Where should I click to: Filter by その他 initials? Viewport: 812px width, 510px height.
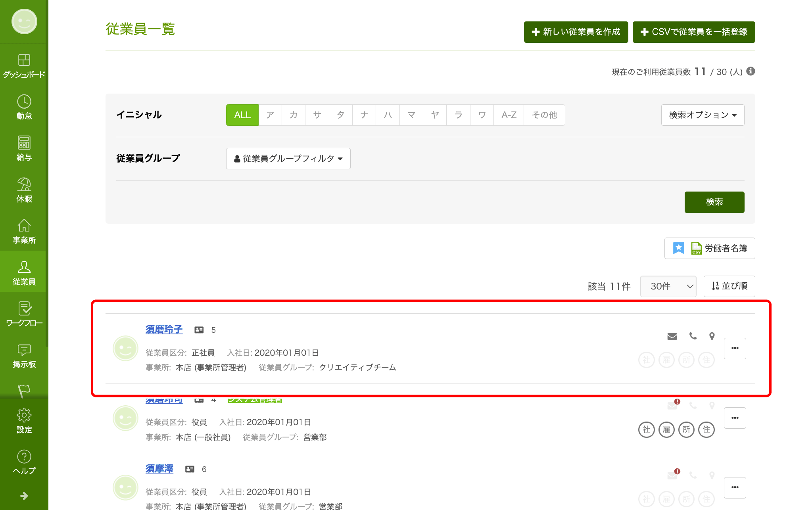tap(544, 115)
